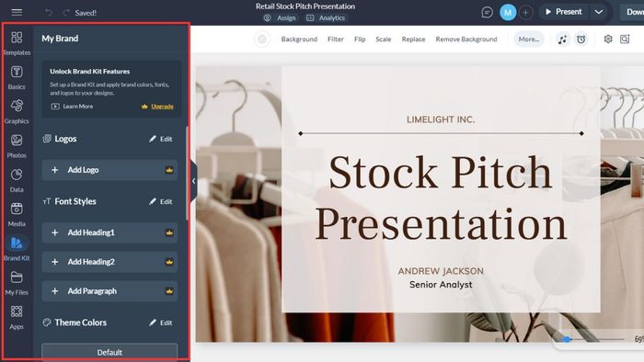
Task: Open the Data sidebar panel
Action: point(17,180)
